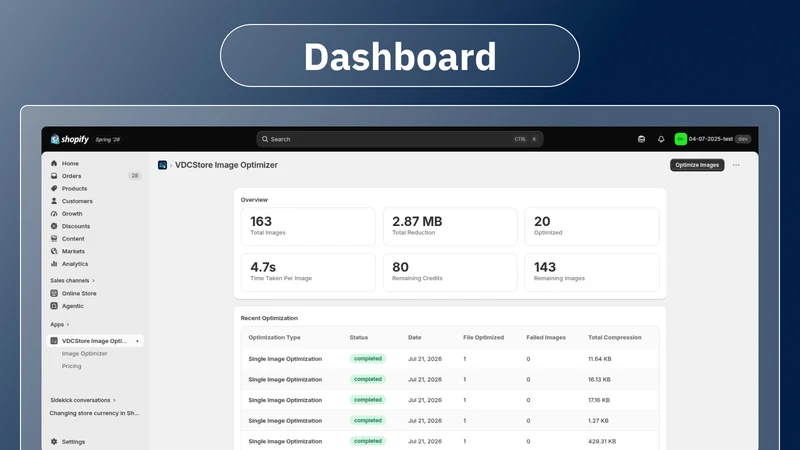
Task: Click the 4.7s Time Taken Per Image card
Action: pos(308,272)
